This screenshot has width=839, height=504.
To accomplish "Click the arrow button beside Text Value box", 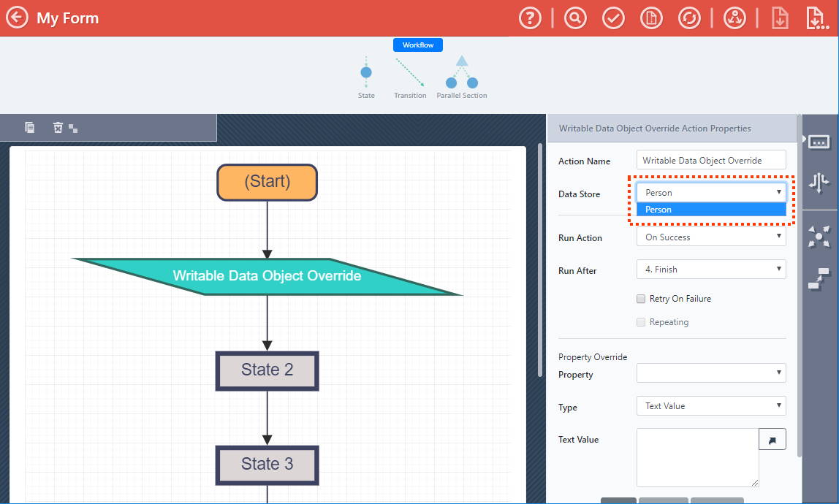I will pos(772,439).
